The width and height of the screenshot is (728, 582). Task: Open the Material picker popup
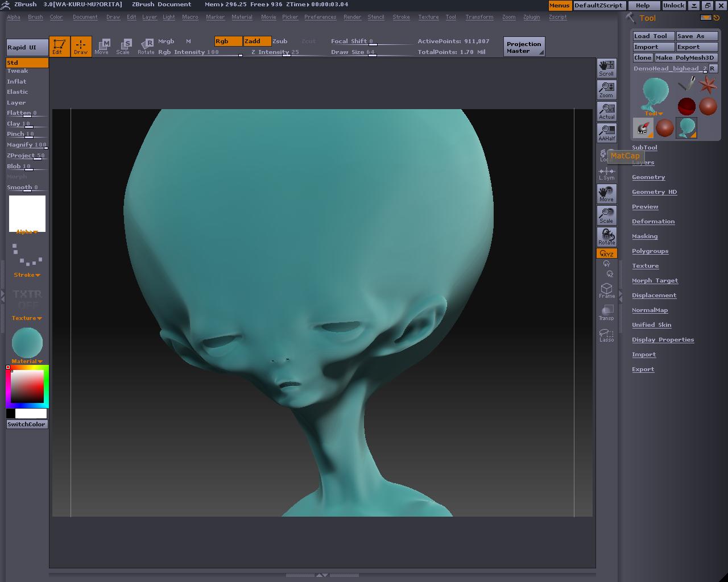[x=27, y=345]
